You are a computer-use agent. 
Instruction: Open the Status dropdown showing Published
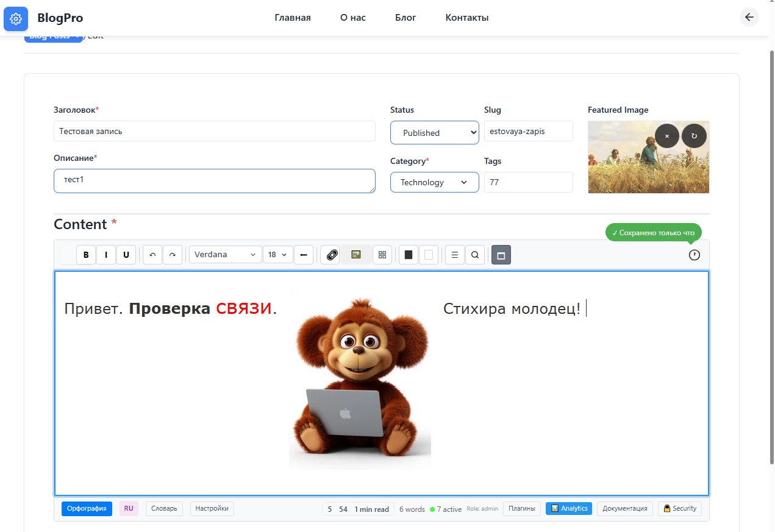[x=434, y=132]
